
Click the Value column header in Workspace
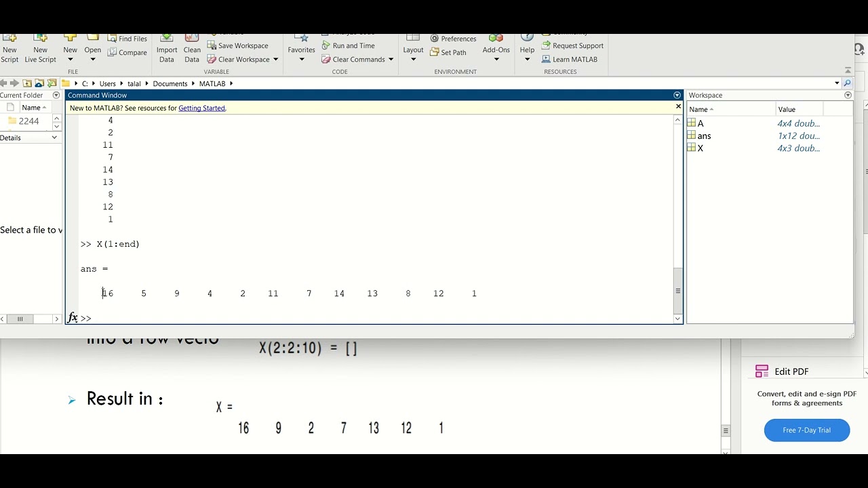pos(800,109)
